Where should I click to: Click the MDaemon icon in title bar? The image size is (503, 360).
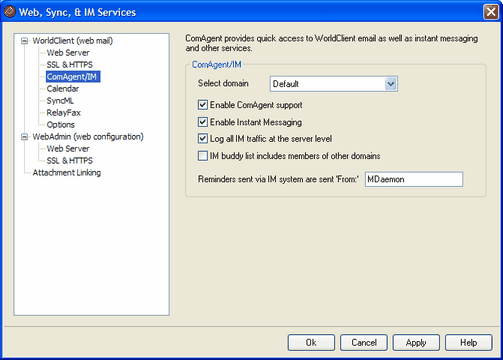coord(10,12)
